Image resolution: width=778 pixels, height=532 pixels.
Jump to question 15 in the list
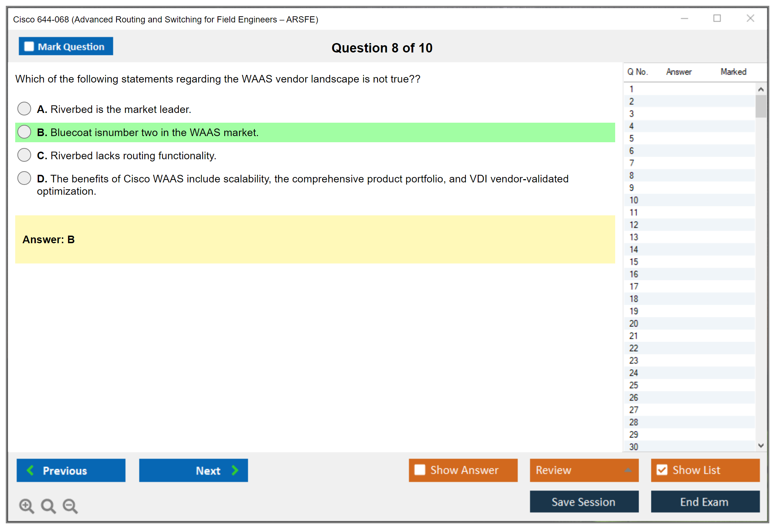point(634,262)
